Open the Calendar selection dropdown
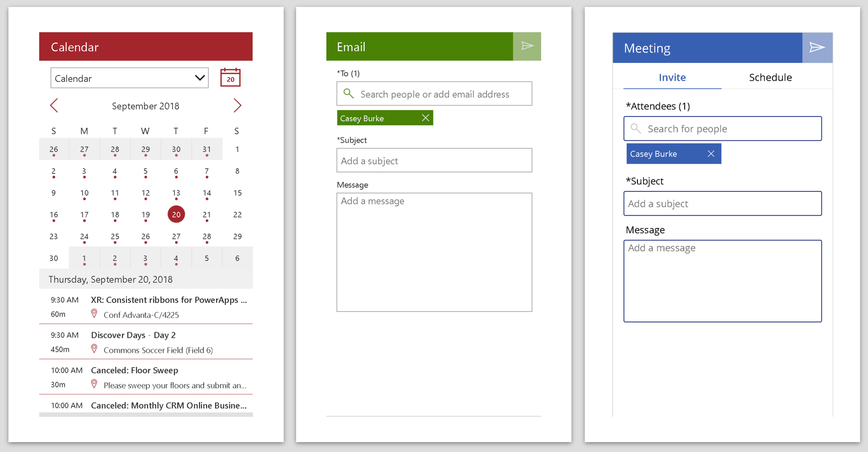Screen dimensions: 868x452 pyautogui.click(x=129, y=78)
